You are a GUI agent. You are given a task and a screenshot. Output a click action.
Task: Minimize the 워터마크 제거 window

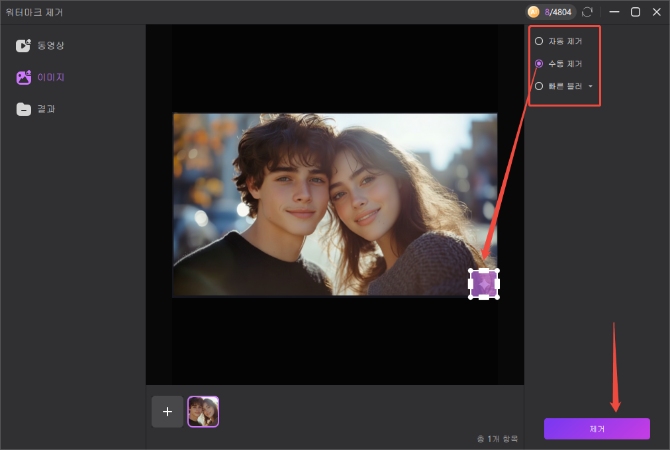(613, 12)
